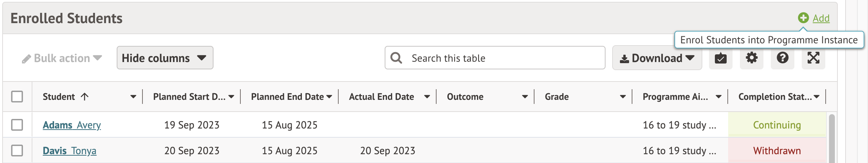Click the calendar check icon button
Image resolution: width=868 pixels, height=163 pixels.
click(720, 58)
